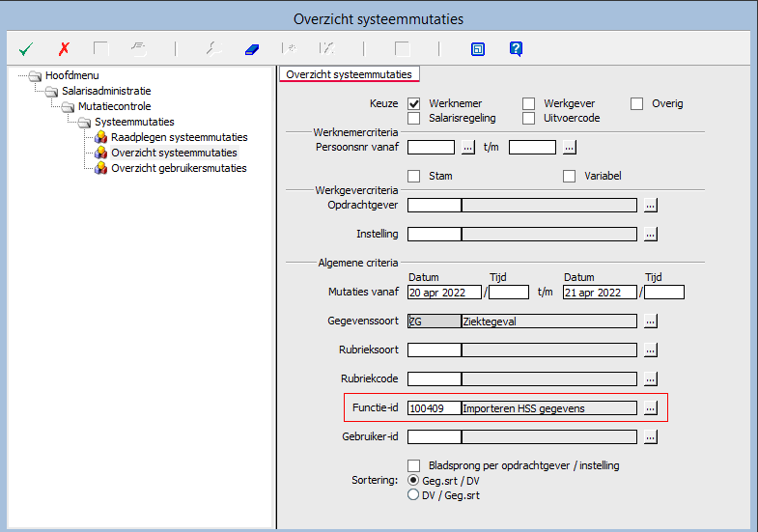The height and width of the screenshot is (532, 758).
Task: Select the DV / Geg.srt sort option
Action: [x=414, y=495]
